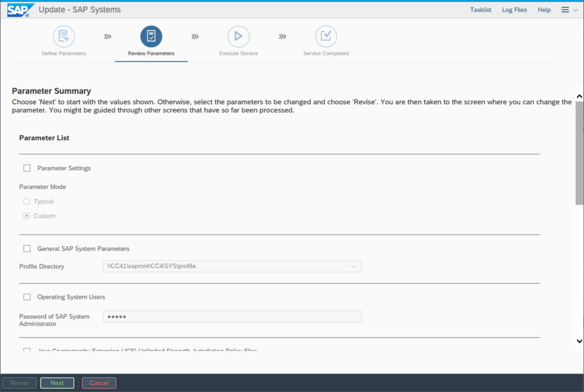The width and height of the screenshot is (584, 392).
Task: Switch to the Define Parameters step label
Action: 64,53
